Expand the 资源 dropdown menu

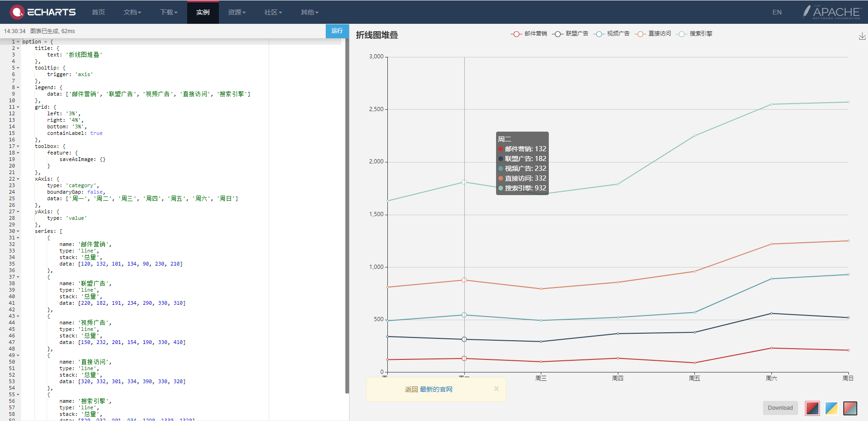pyautogui.click(x=237, y=12)
